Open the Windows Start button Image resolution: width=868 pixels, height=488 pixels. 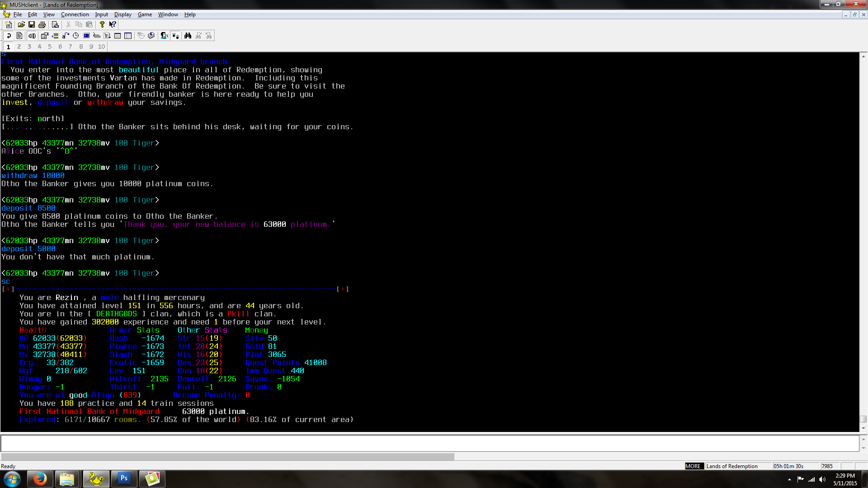[12, 479]
